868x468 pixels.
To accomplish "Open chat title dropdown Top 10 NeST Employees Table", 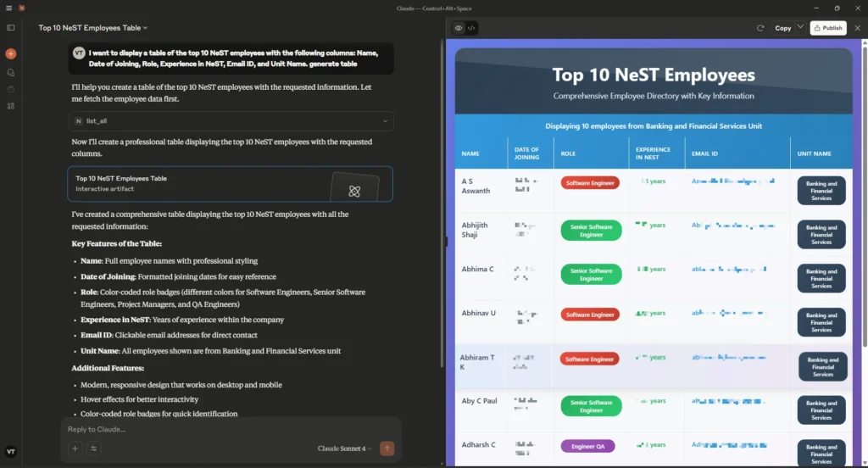I will coord(93,28).
